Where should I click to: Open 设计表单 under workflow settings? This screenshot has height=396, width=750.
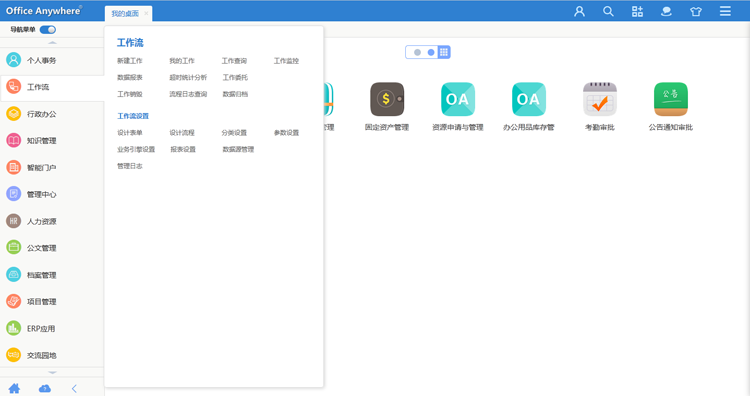pyautogui.click(x=130, y=132)
